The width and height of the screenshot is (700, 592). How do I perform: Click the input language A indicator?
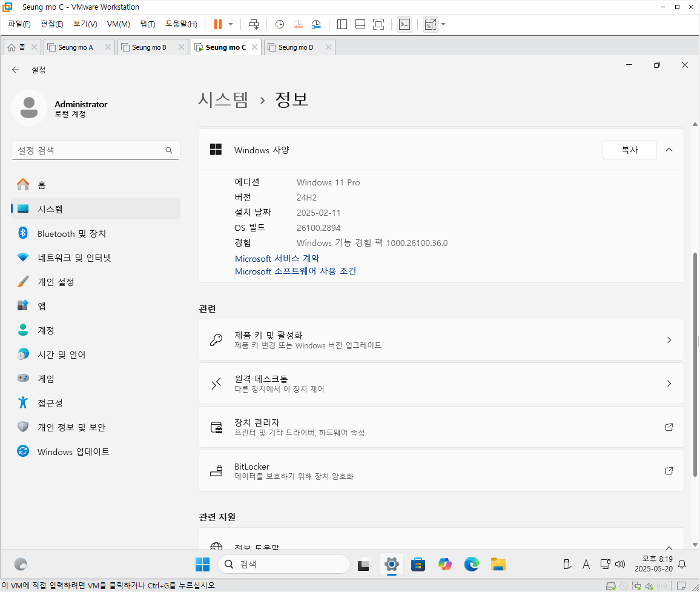click(586, 564)
